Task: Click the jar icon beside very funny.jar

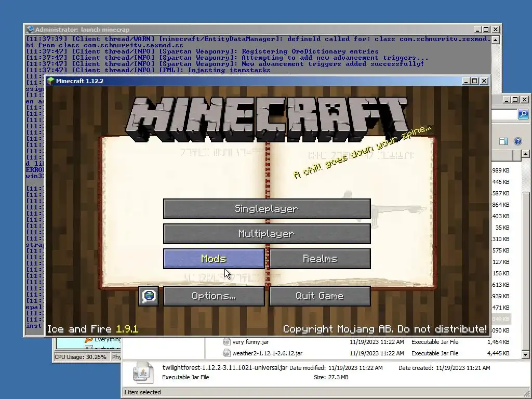Action: click(227, 342)
